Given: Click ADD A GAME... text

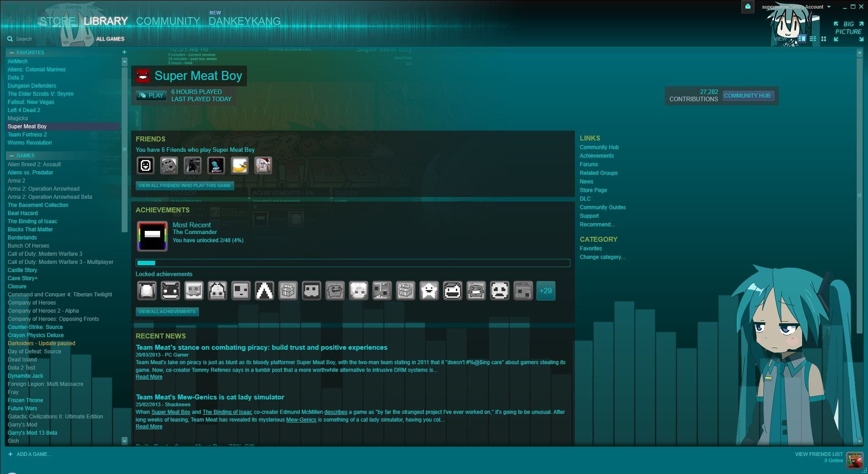Looking at the screenshot, I should click(x=34, y=454).
